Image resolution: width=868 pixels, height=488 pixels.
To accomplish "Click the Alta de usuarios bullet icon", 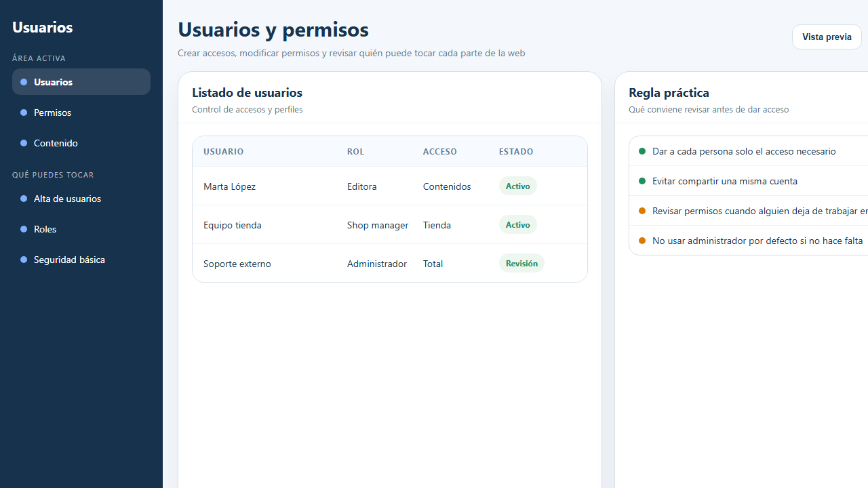I will pyautogui.click(x=24, y=198).
